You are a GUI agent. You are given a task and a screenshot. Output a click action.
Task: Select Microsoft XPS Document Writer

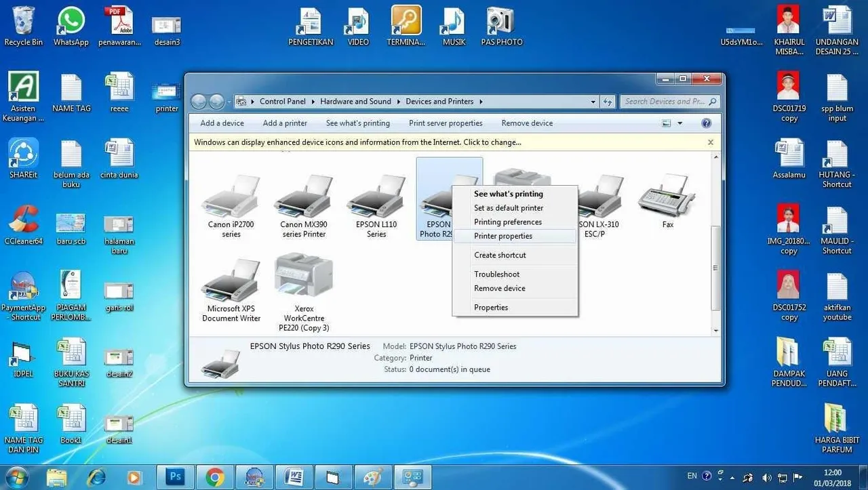tap(231, 290)
